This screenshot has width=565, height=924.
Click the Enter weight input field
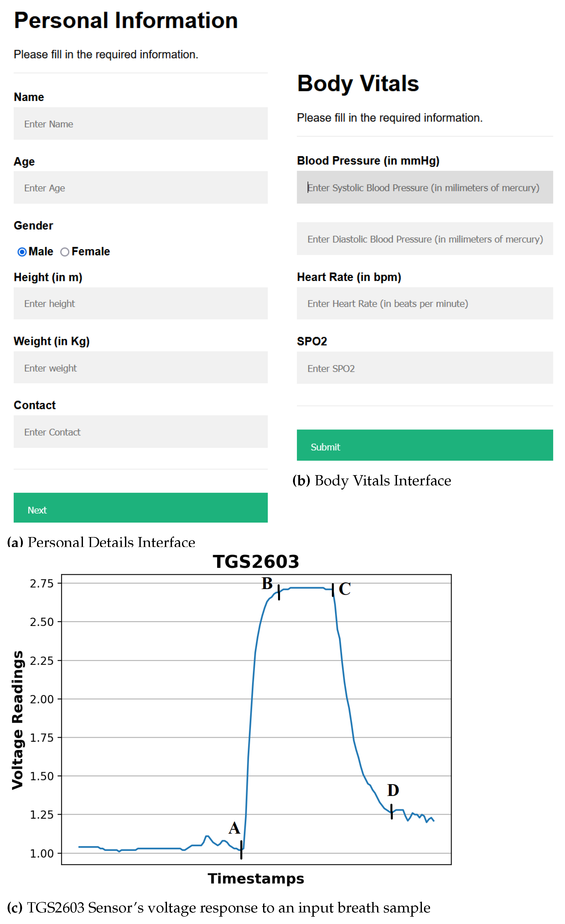click(141, 368)
